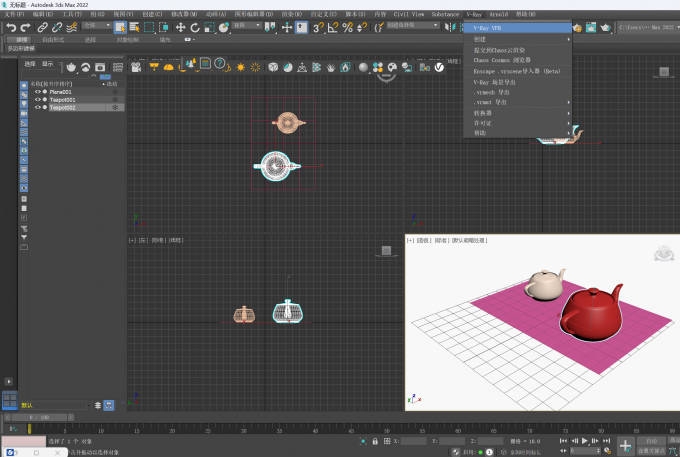Select the Scale tool

pyautogui.click(x=209, y=27)
